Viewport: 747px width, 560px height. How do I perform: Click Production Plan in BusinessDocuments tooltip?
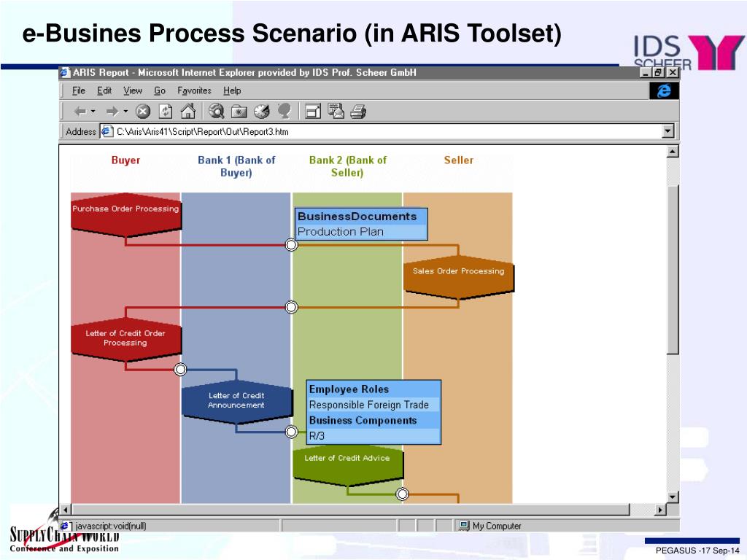tap(340, 231)
